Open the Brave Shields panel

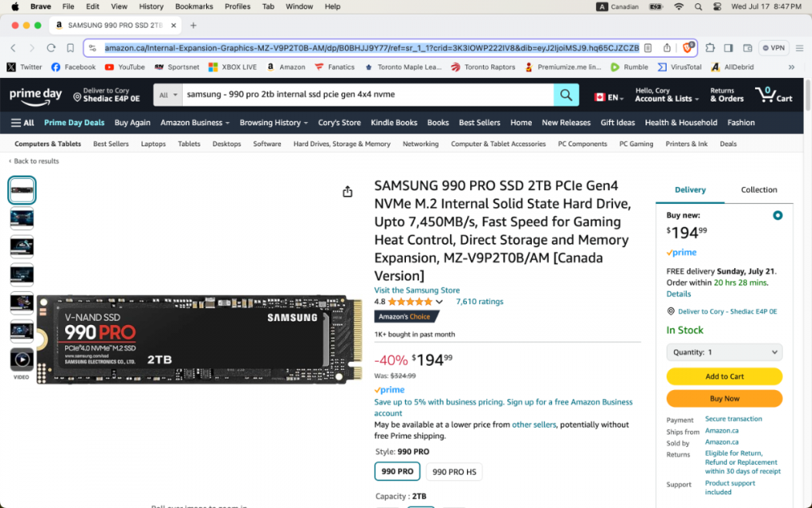point(687,48)
